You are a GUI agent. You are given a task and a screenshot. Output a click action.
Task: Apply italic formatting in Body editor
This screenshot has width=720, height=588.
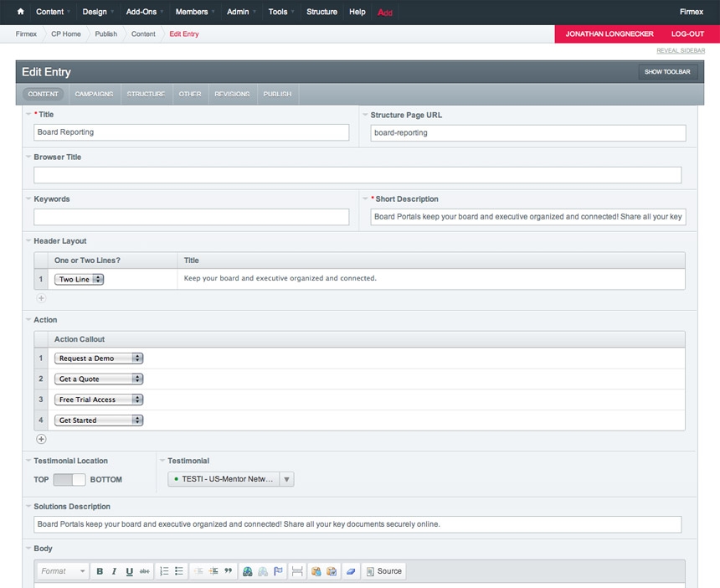tap(115, 571)
